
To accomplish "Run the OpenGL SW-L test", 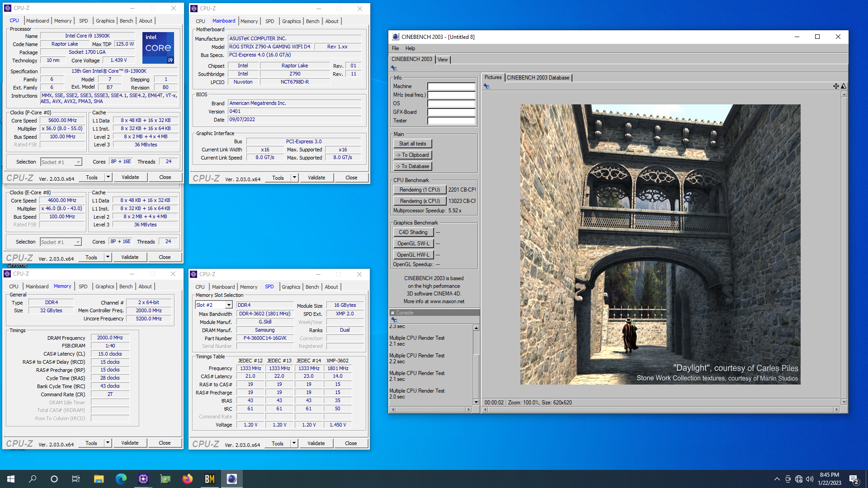I will [413, 244].
